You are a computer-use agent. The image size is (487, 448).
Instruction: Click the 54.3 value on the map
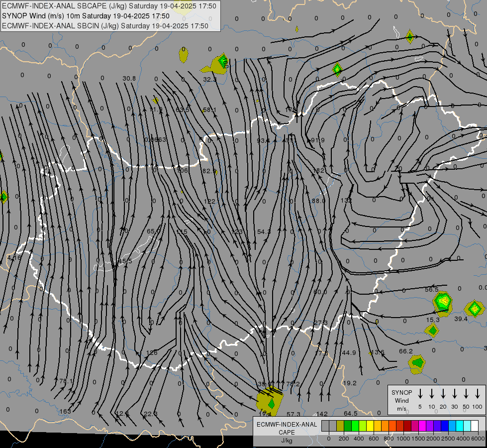point(264,231)
